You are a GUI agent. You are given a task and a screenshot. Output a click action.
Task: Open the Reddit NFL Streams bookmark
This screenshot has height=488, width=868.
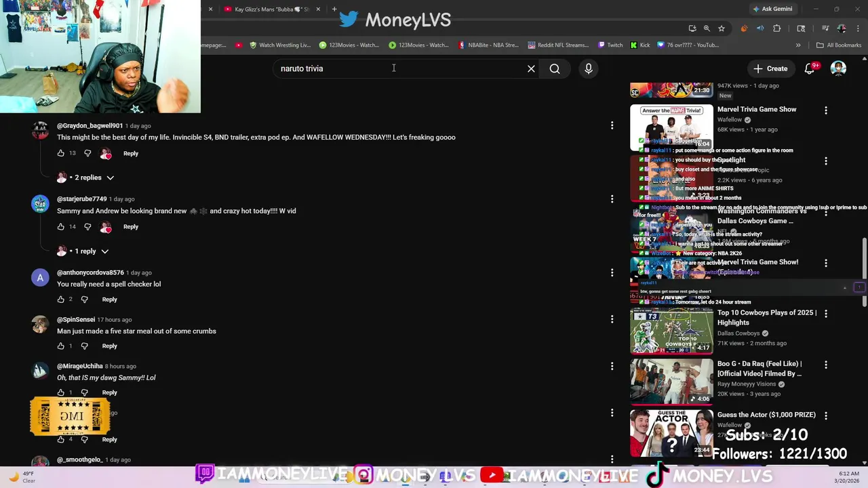point(558,45)
